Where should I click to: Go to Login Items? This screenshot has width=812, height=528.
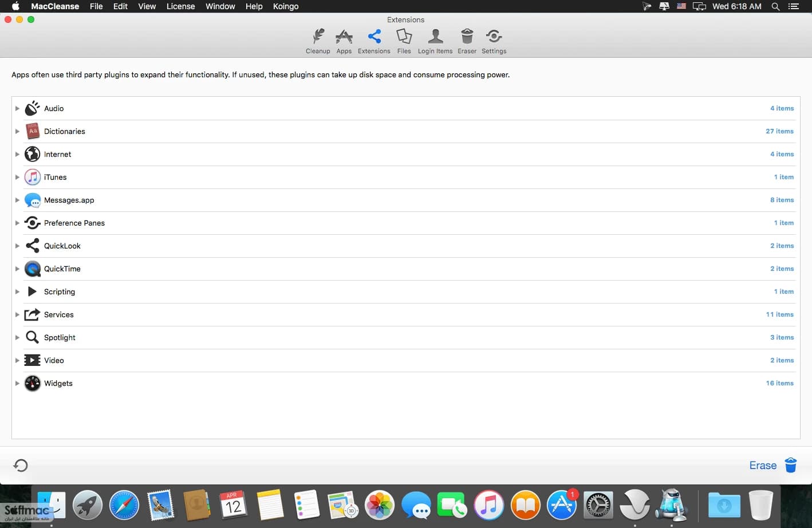coord(435,41)
